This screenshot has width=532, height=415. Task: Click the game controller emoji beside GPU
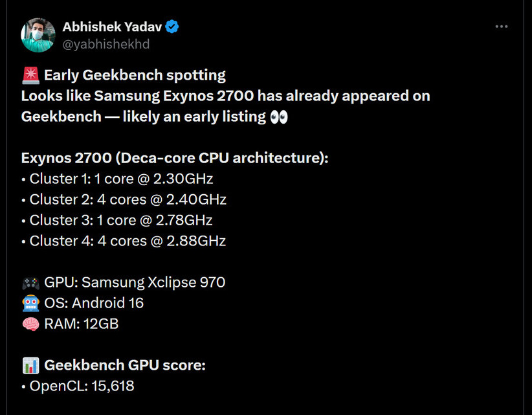pos(30,282)
